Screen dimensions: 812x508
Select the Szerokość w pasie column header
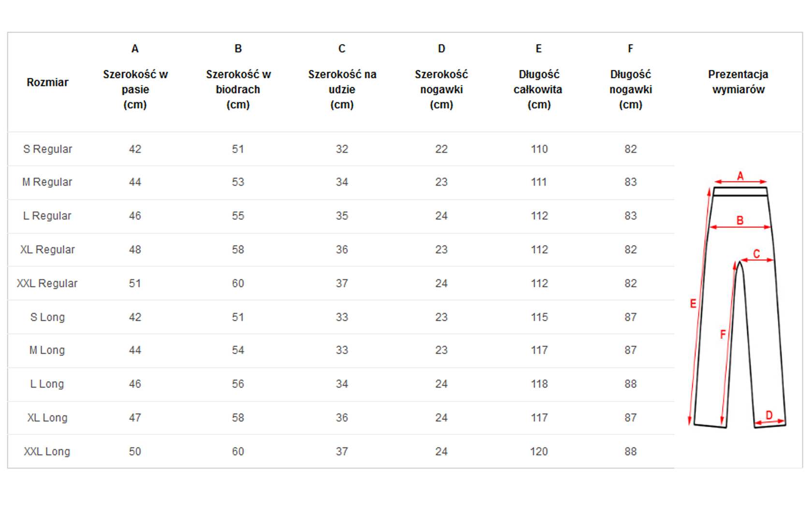tap(135, 90)
